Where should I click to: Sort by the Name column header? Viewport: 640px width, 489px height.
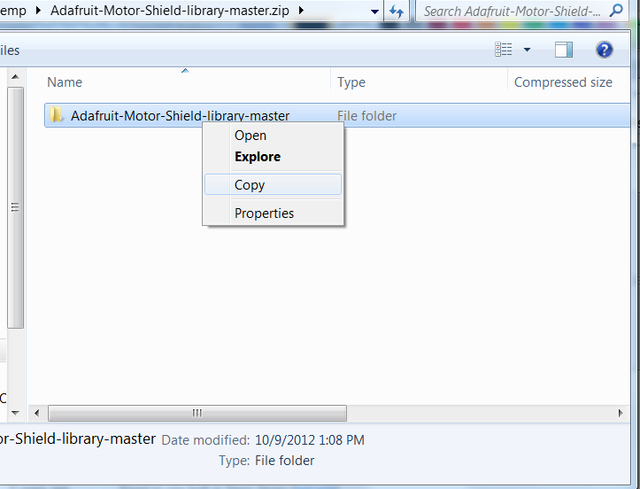click(x=65, y=82)
